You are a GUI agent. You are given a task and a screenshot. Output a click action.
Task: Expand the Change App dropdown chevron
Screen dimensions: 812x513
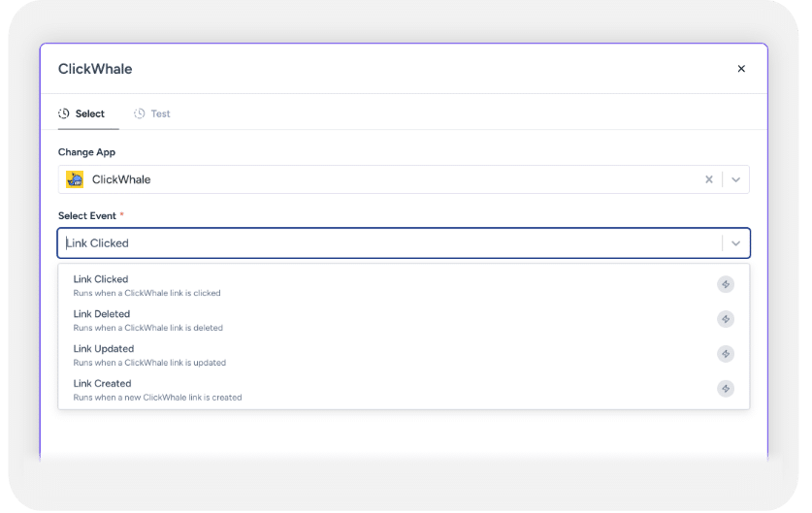pyautogui.click(x=736, y=179)
